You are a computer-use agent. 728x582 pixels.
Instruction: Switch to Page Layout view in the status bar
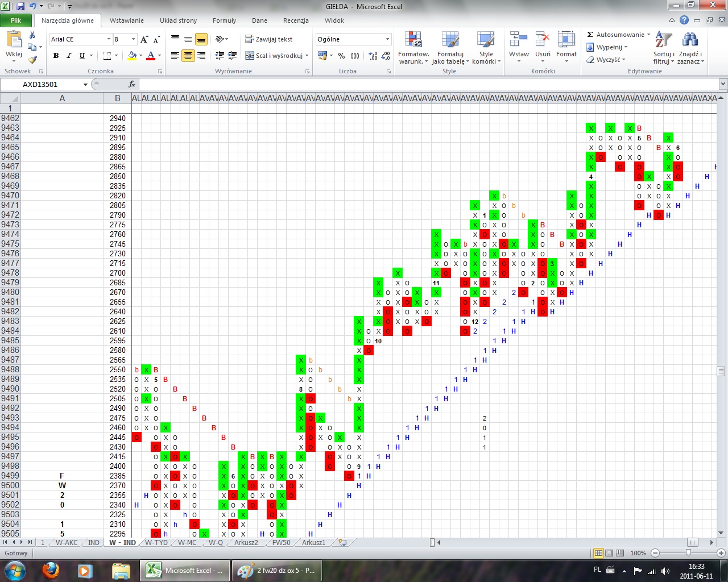coord(609,553)
